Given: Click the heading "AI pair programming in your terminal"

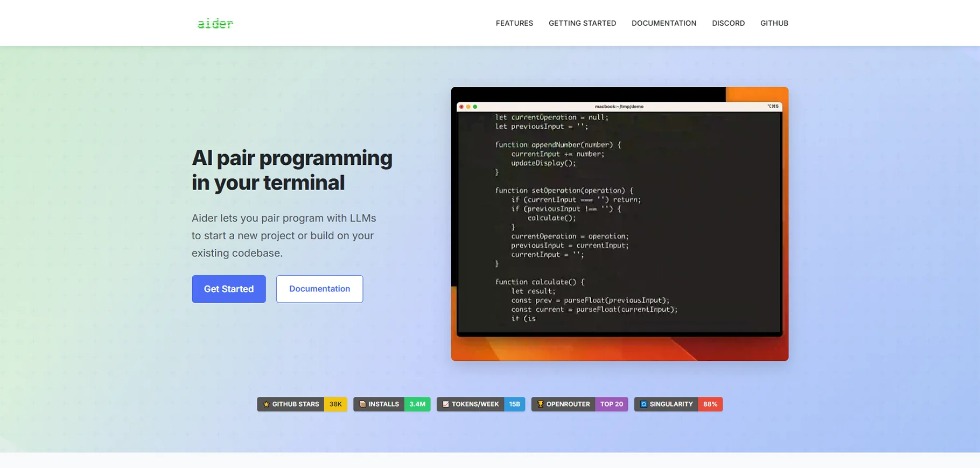Looking at the screenshot, I should [x=292, y=170].
